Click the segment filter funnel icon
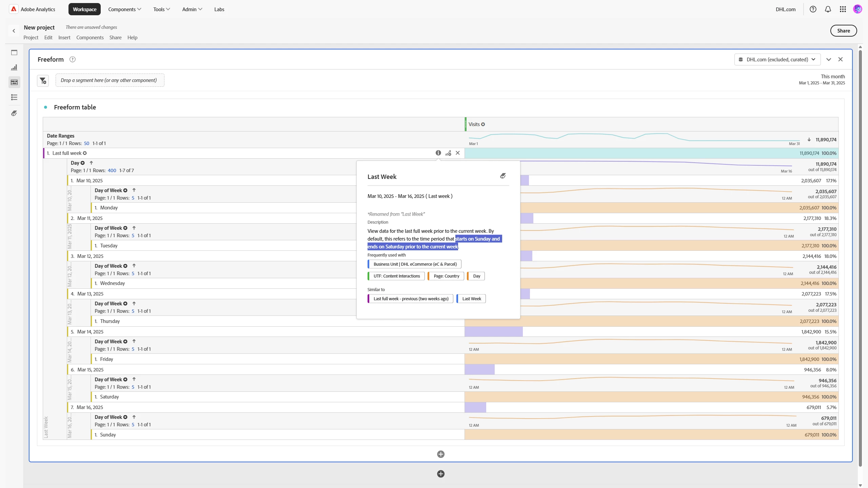This screenshot has height=488, width=868. [43, 81]
